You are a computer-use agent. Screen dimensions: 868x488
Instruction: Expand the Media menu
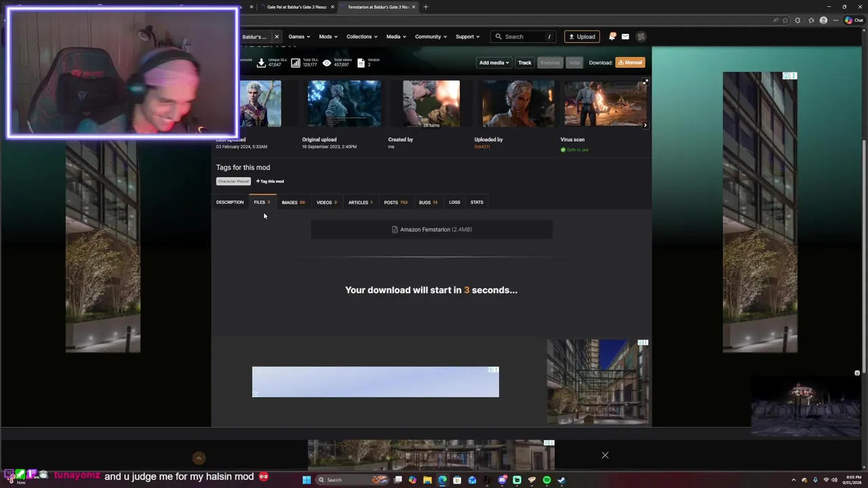396,37
